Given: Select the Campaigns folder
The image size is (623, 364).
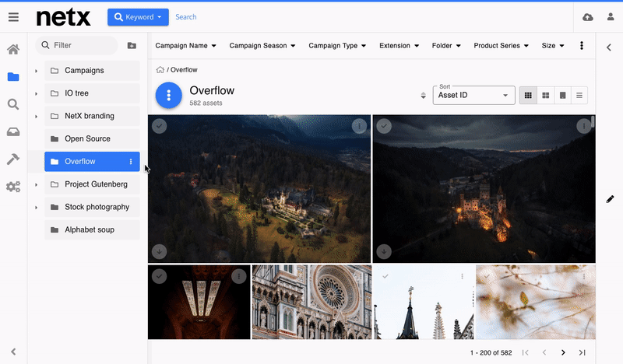Looking at the screenshot, I should pyautogui.click(x=92, y=71).
